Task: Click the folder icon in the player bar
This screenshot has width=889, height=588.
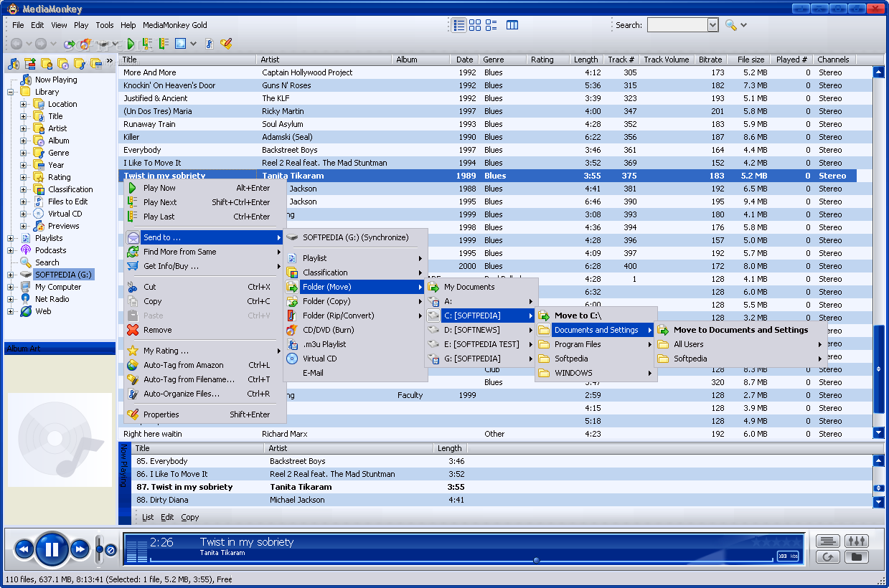Action: pos(857,557)
